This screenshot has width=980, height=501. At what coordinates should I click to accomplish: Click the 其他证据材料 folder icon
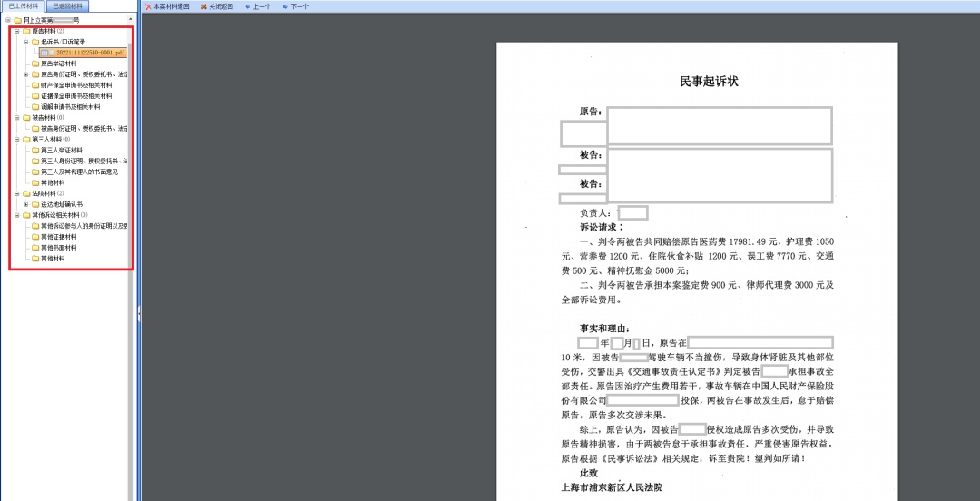tap(34, 237)
